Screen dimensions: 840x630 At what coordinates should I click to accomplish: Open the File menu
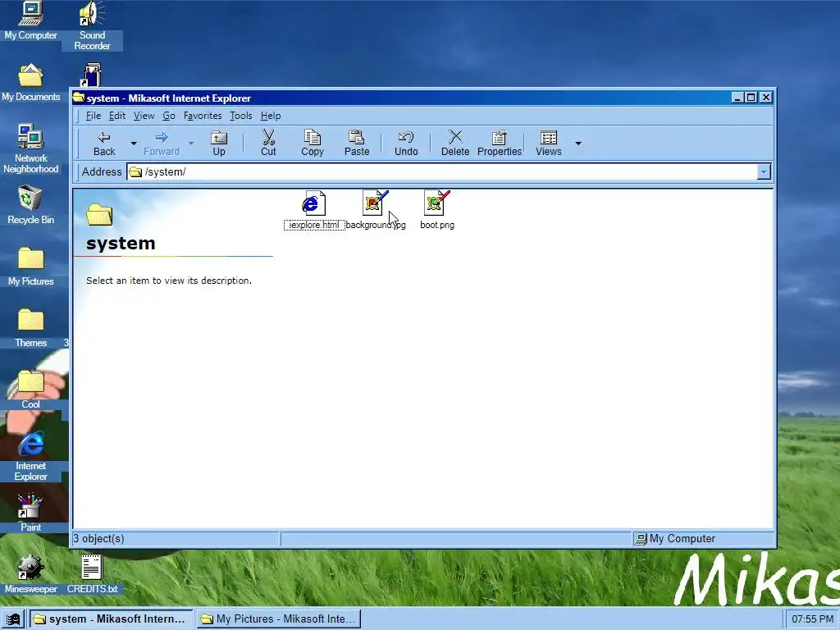(94, 116)
